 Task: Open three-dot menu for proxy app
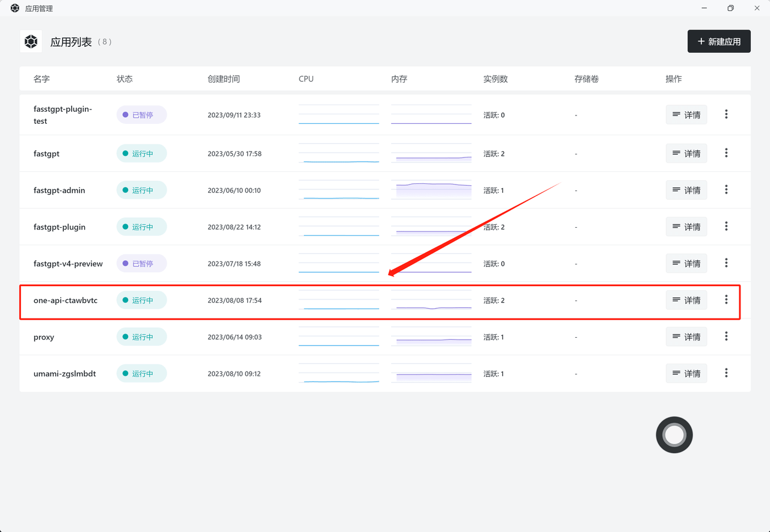click(726, 337)
